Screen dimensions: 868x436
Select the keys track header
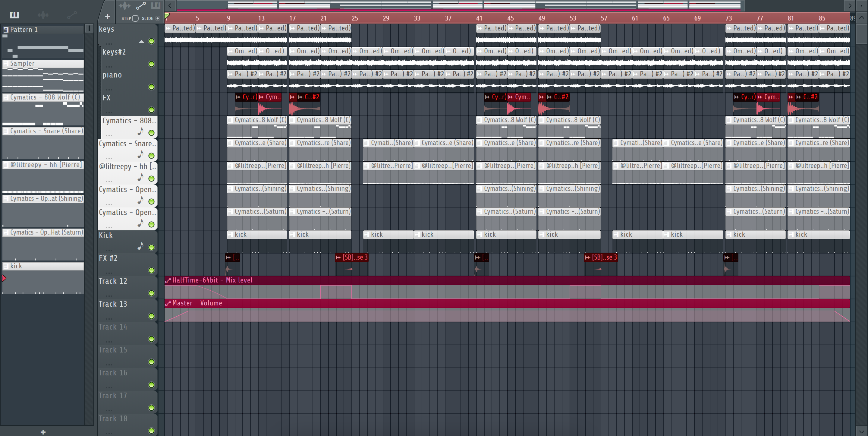pyautogui.click(x=127, y=35)
